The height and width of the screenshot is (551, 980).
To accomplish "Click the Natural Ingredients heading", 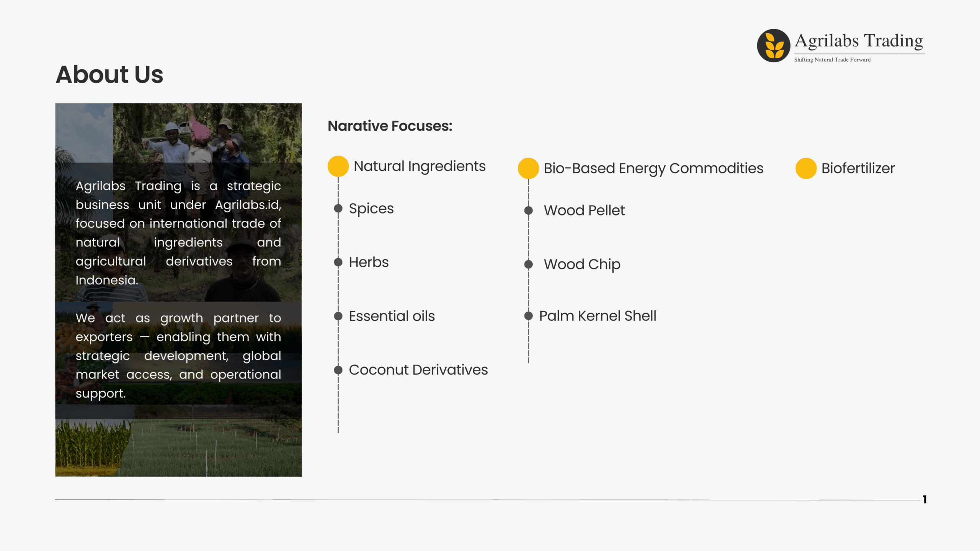I will (420, 166).
